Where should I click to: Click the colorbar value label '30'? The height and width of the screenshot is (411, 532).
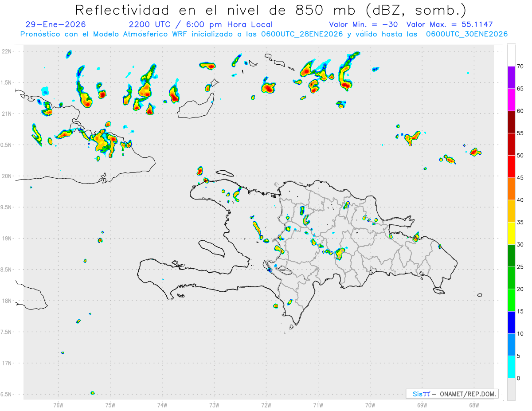tap(520, 244)
